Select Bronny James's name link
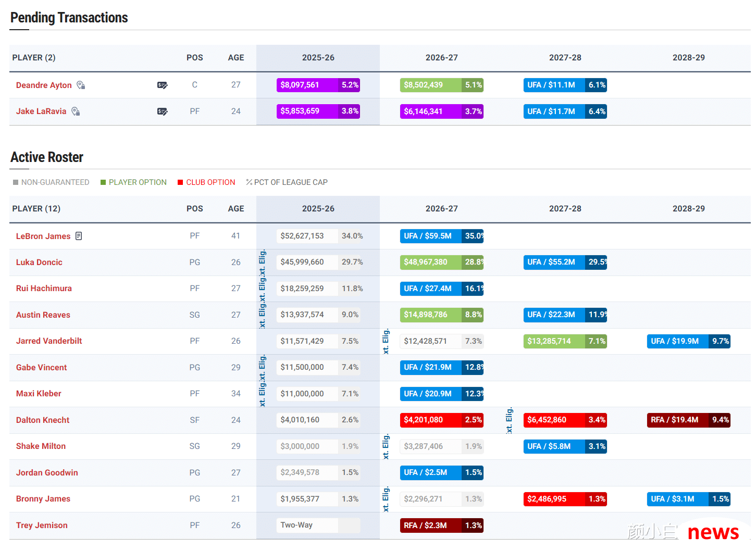 (x=43, y=498)
